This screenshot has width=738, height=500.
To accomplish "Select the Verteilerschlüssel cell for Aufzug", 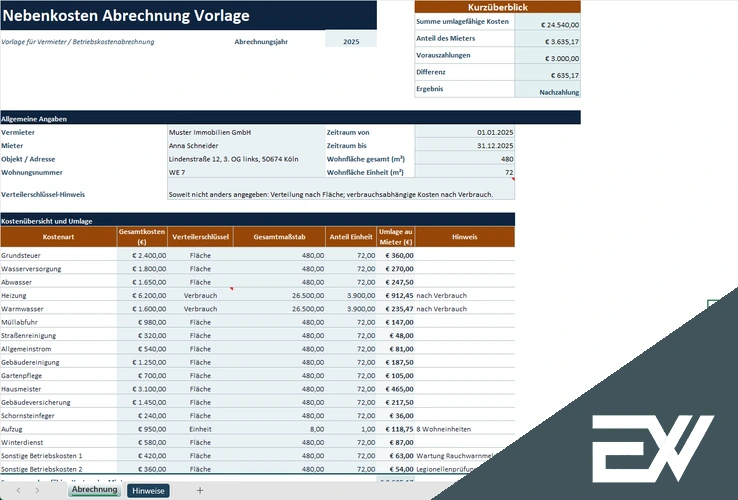I will click(201, 429).
